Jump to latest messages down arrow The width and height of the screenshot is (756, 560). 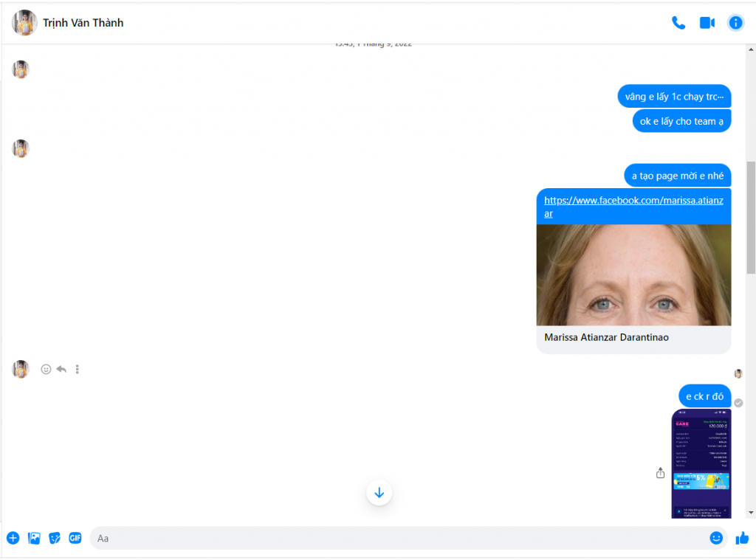pyautogui.click(x=379, y=493)
